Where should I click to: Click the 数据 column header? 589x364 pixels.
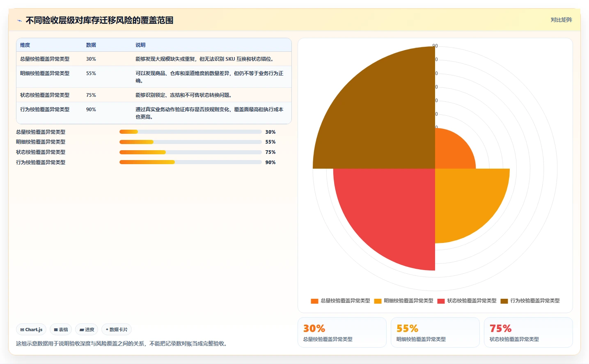[91, 45]
